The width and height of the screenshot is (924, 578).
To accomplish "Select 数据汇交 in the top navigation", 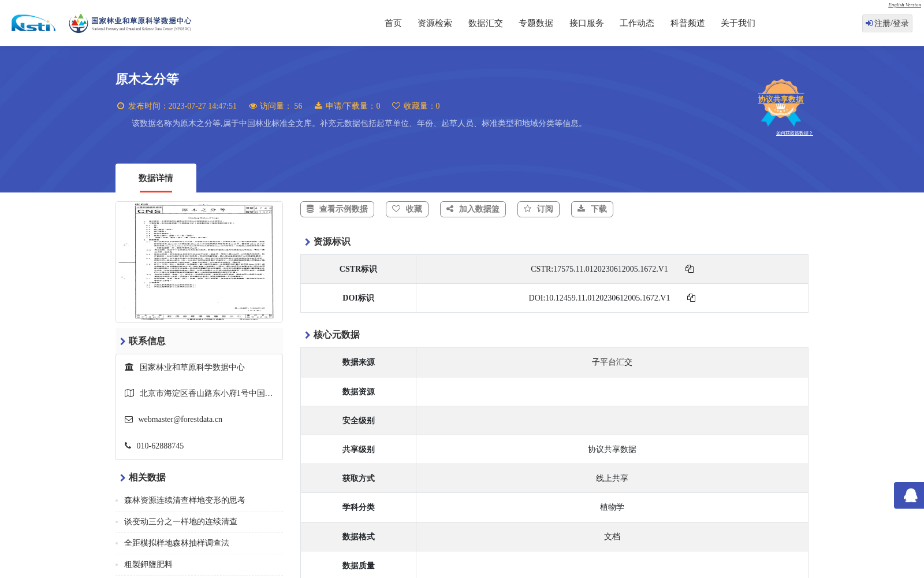I will [x=486, y=23].
